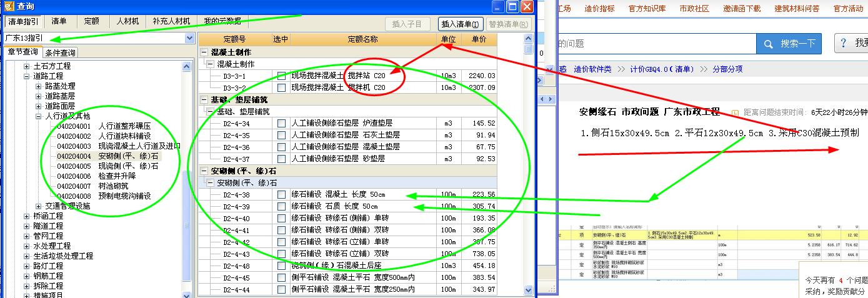Click the magnifier icon in 搜索一下 button
This screenshot has width=868, height=298.
point(768,44)
